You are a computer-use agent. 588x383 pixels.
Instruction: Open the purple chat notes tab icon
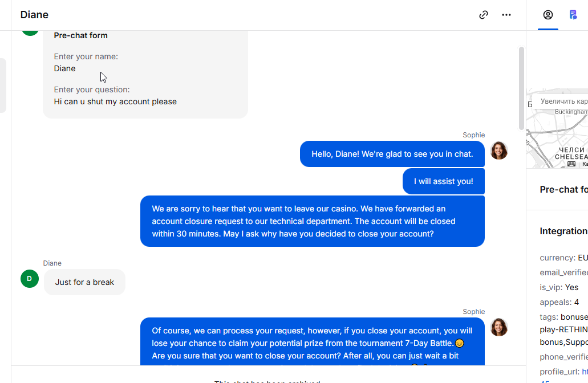(x=573, y=15)
